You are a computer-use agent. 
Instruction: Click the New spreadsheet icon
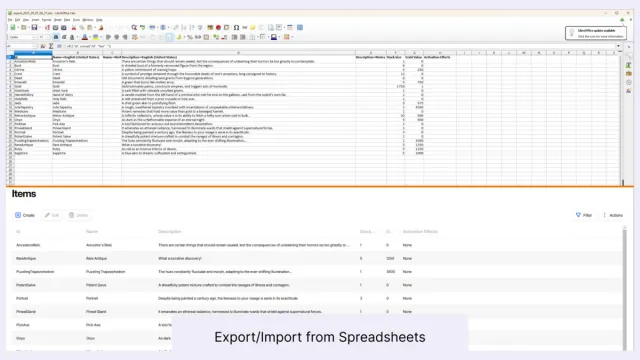(13, 27)
